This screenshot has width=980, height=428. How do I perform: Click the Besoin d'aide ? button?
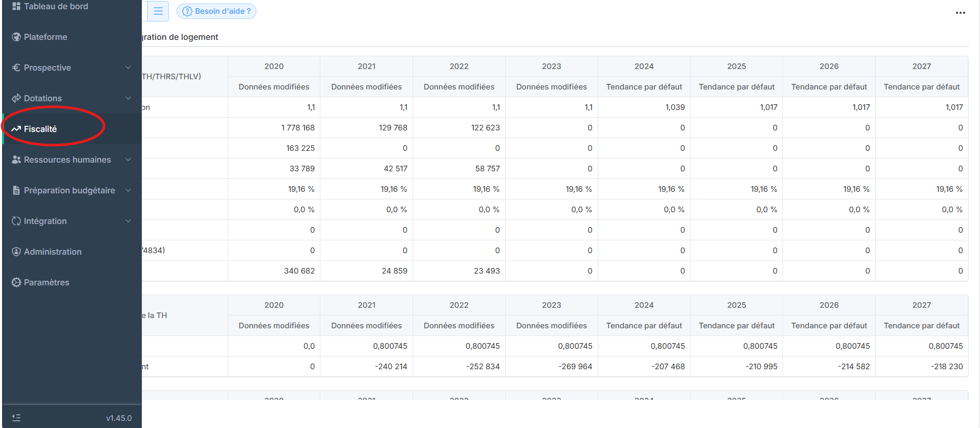[x=216, y=11]
